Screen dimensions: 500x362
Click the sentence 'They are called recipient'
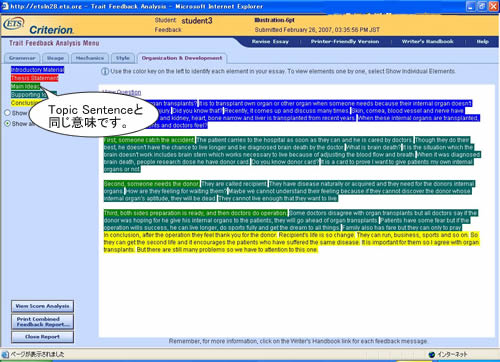[x=234, y=184]
